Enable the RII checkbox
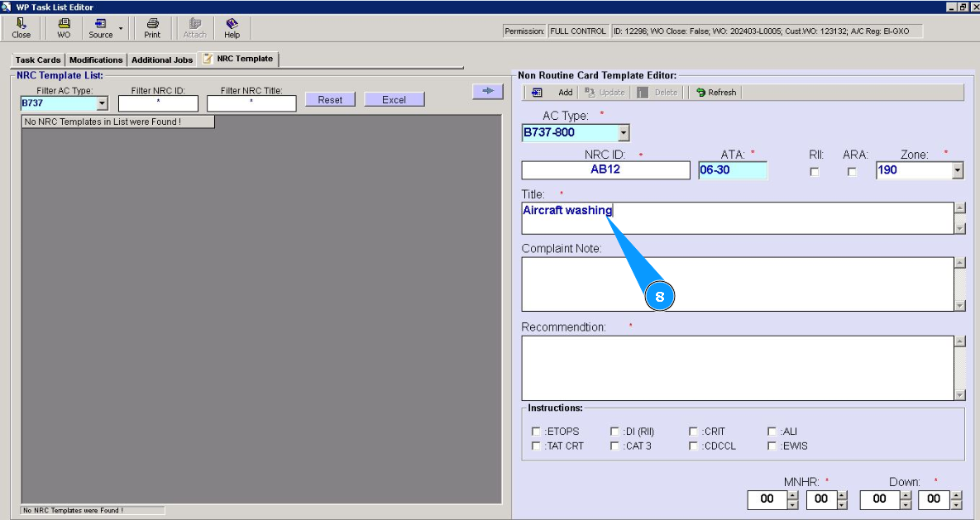 pos(815,172)
